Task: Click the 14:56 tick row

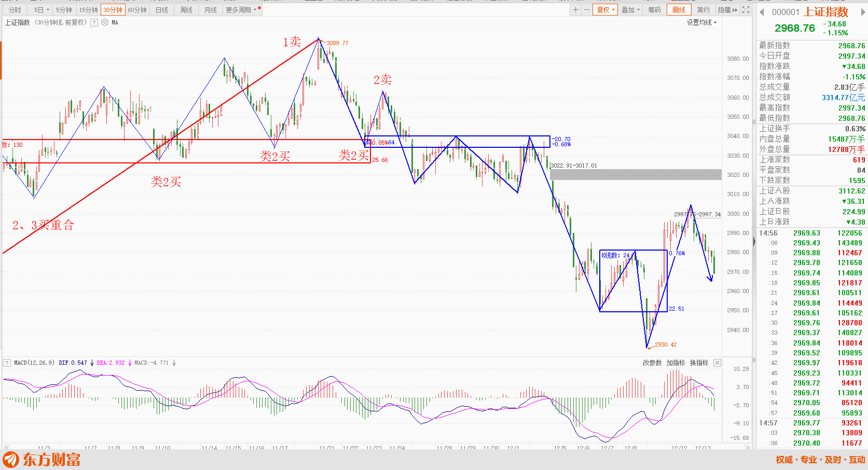Action: click(x=810, y=233)
